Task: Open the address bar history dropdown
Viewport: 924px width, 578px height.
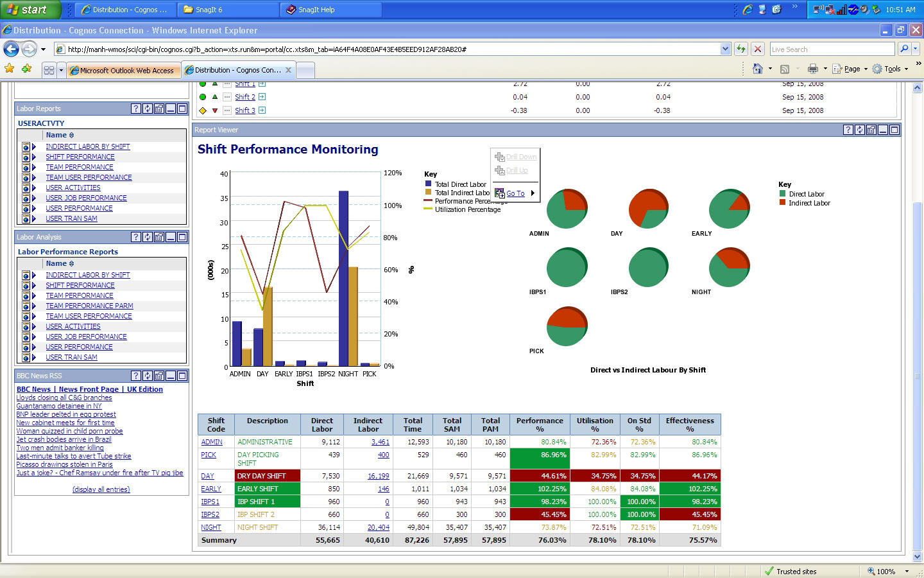Action: click(x=725, y=48)
